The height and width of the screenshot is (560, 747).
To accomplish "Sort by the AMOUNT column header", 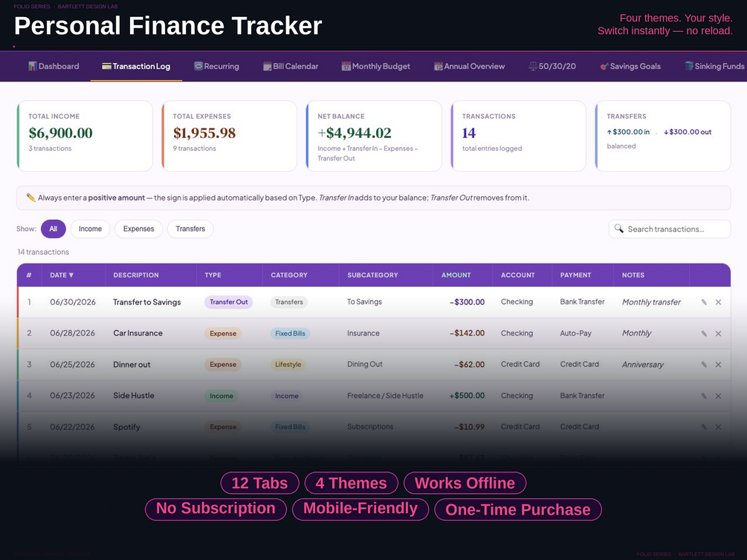I will click(456, 276).
